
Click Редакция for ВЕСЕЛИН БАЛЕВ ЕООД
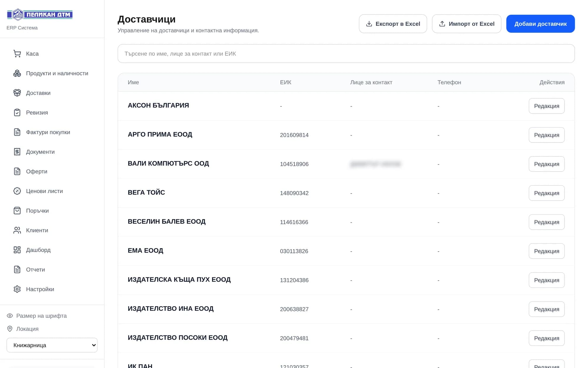[547, 222]
